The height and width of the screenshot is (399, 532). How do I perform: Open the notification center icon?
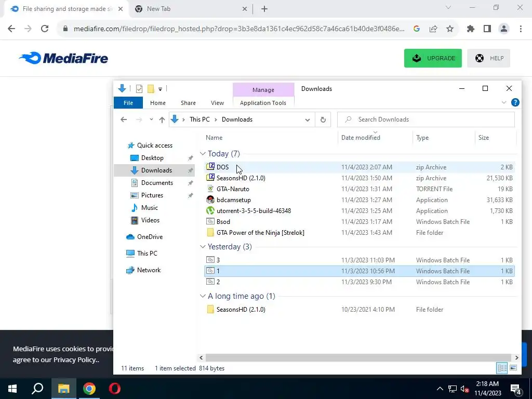click(x=516, y=389)
